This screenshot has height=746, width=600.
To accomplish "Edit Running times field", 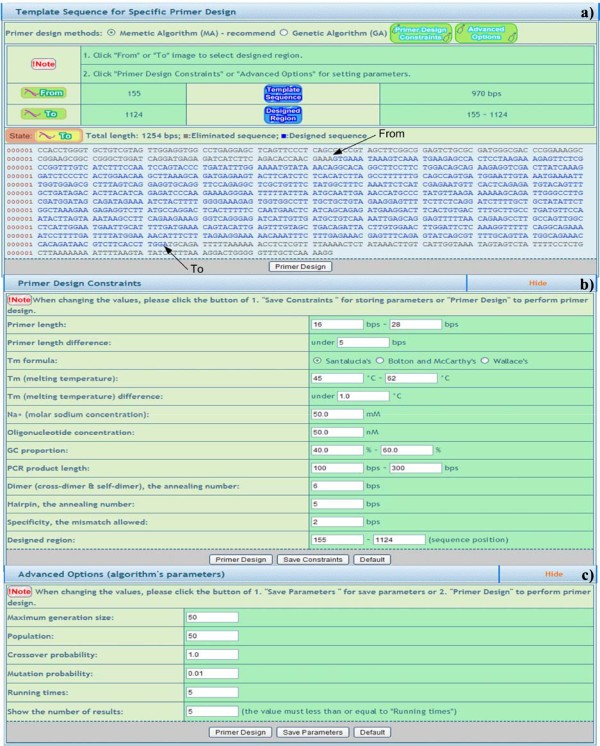I will click(x=212, y=693).
